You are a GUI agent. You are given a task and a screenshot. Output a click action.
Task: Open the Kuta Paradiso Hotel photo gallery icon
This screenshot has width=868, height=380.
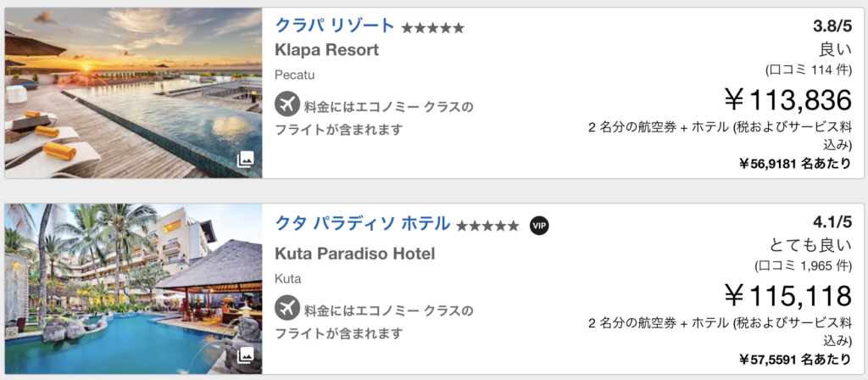pos(245,355)
